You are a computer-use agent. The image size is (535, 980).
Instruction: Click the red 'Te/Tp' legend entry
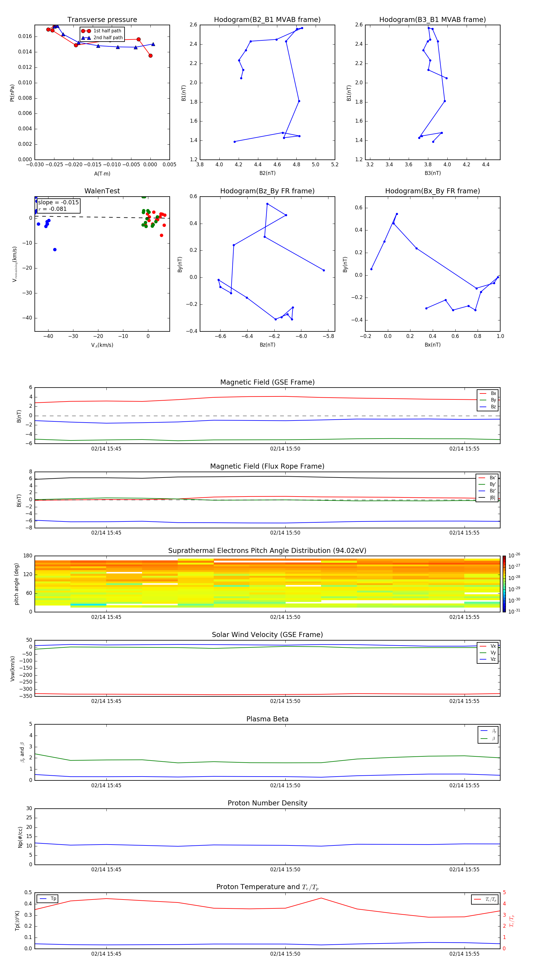click(x=485, y=900)
